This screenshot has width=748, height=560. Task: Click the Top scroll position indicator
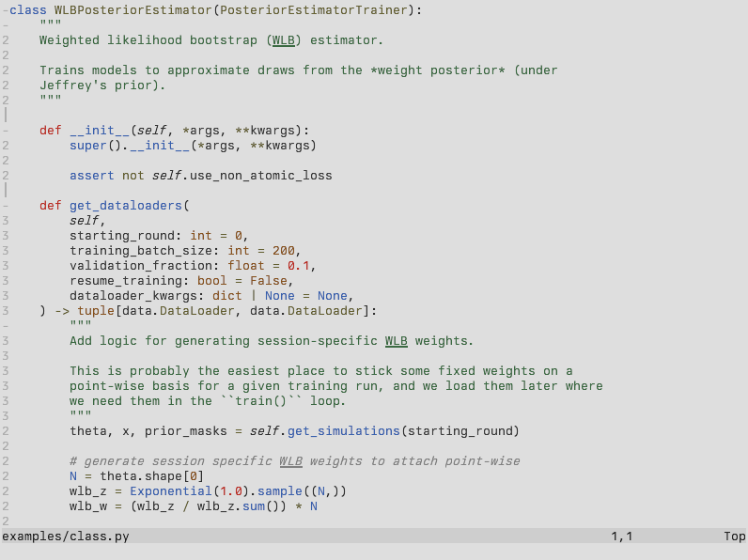click(734, 537)
